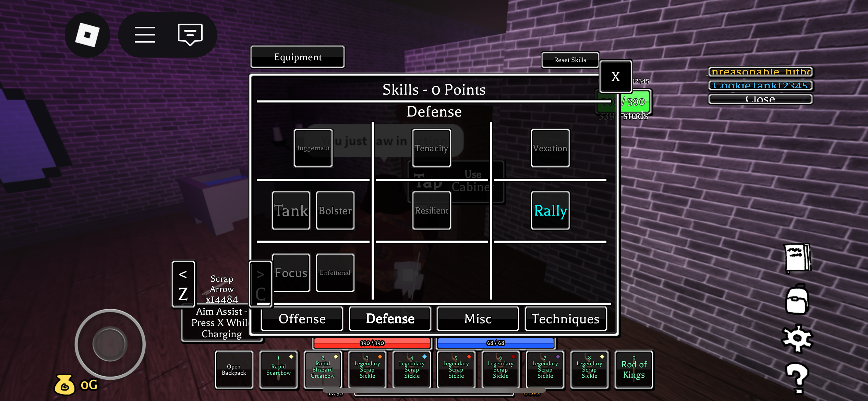Open the Equipment panel
The height and width of the screenshot is (401, 868).
click(x=298, y=57)
